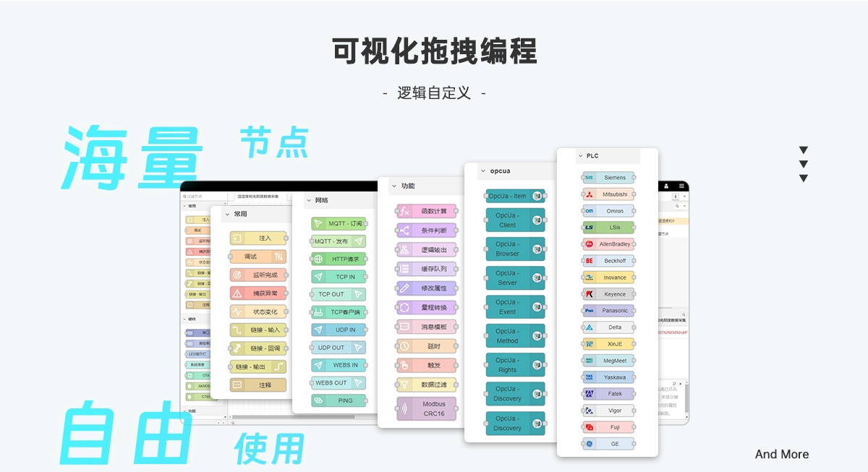This screenshot has width=868, height=472.
Task: Select the 调试 debug node
Action: [258, 257]
